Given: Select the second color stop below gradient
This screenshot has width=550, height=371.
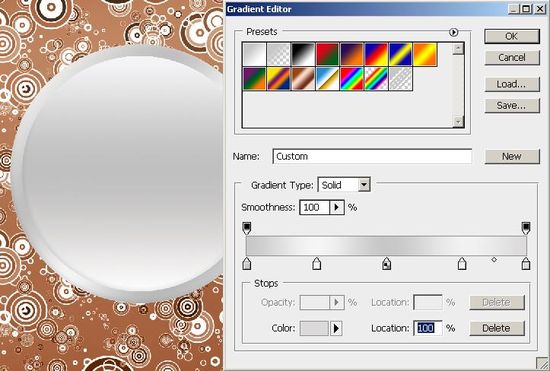Looking at the screenshot, I should coord(317,263).
